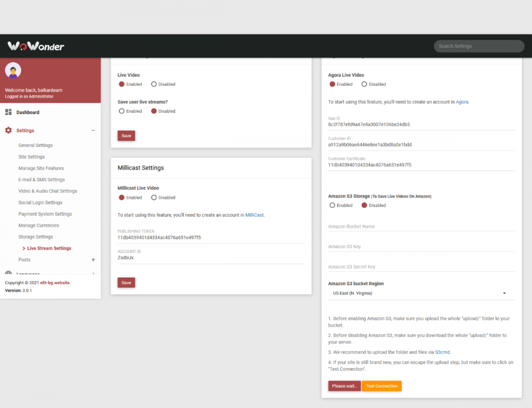Focus the Search Settings field
Image resolution: width=532 pixels, height=408 pixels.
click(479, 46)
